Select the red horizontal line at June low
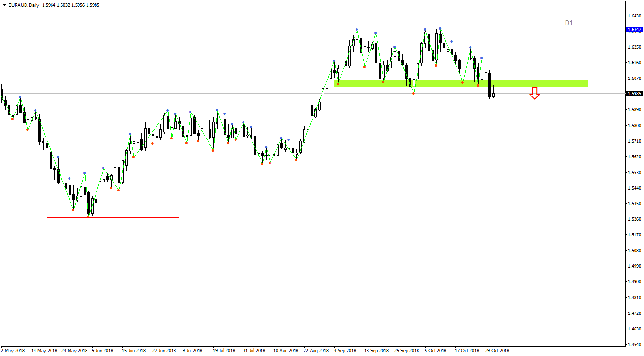Viewport: 644px width, 356px height. 113,217
